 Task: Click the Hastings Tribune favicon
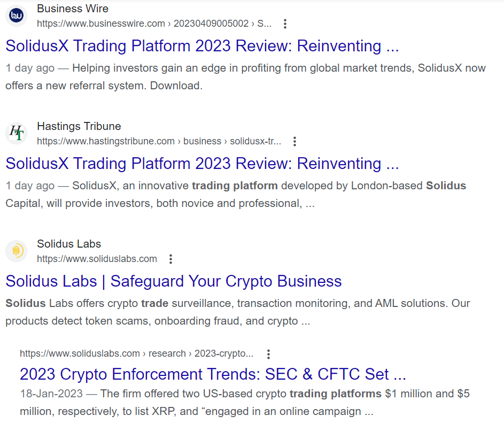[17, 133]
